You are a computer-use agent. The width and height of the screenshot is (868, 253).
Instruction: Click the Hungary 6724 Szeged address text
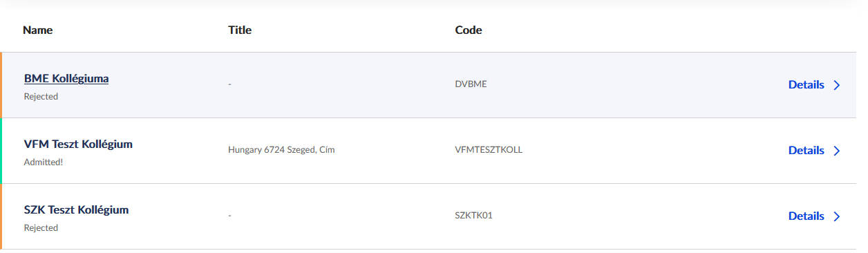pyautogui.click(x=281, y=150)
